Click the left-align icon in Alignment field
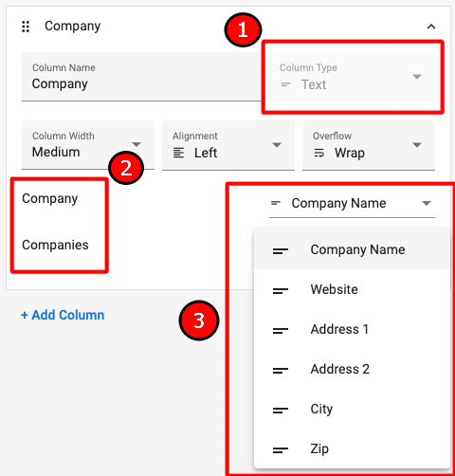This screenshot has height=476, width=455. (x=178, y=153)
